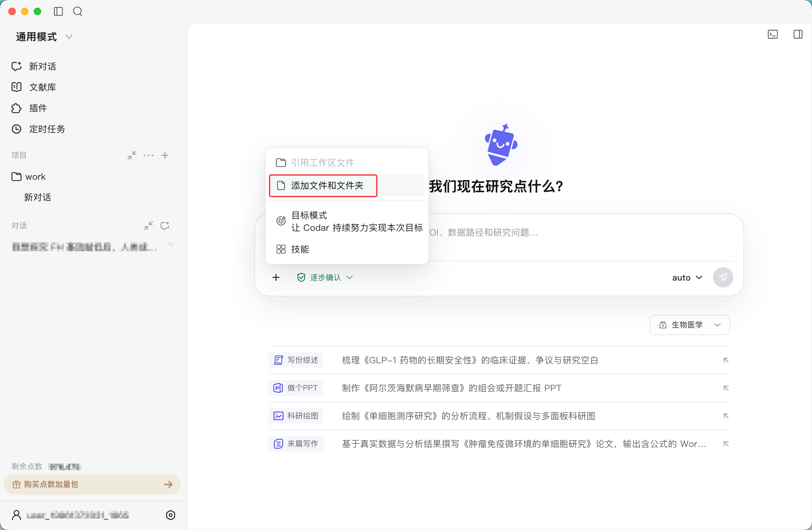
Task: Click the send paper-plane button
Action: tap(723, 278)
